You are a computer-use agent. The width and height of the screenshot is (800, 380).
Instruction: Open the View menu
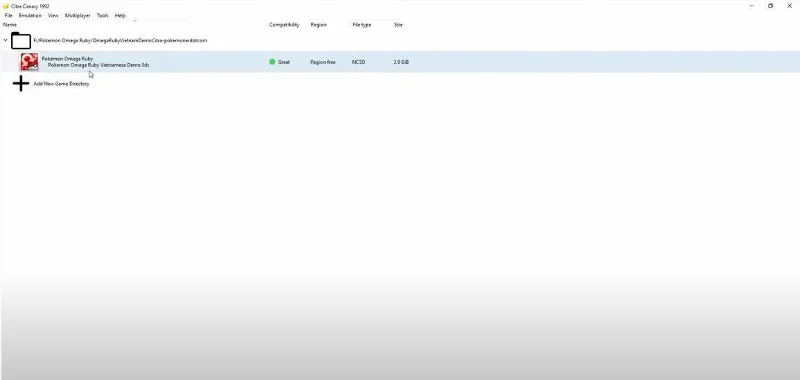[x=53, y=16]
